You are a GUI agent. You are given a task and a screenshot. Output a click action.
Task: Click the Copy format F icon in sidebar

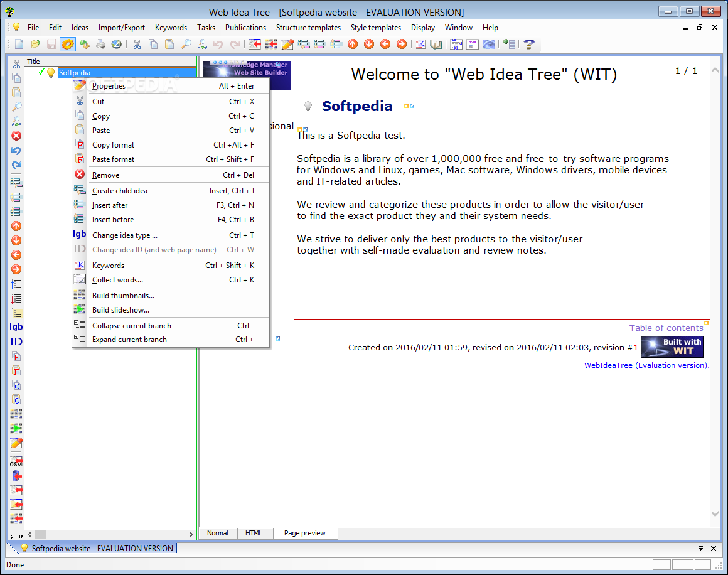tap(16, 357)
